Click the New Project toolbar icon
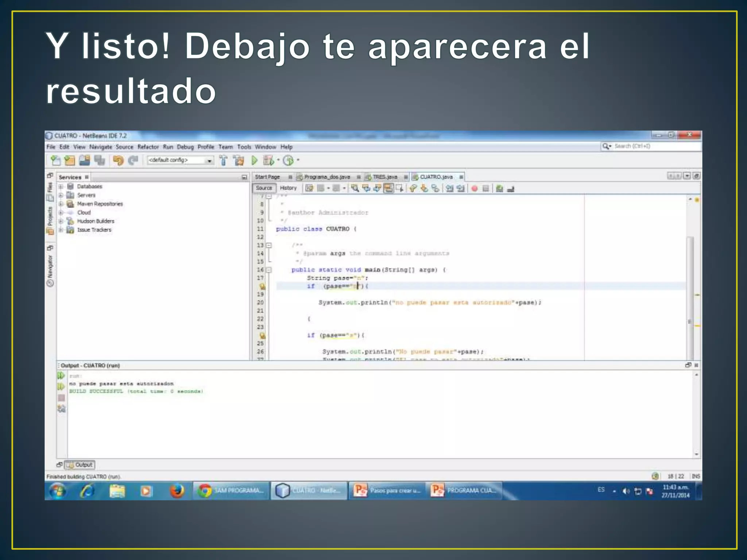Screen dimensions: 747x560 69,160
